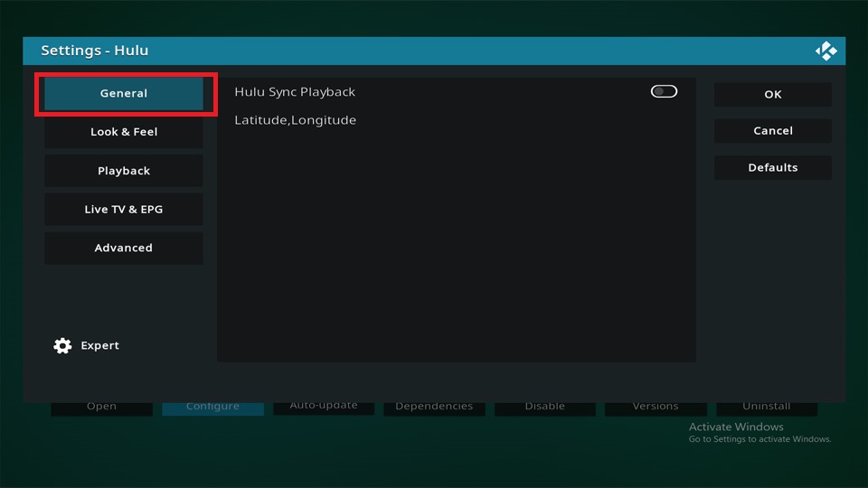Open the Live TV & EPG category
Screen dimensions: 868x488
click(124, 209)
